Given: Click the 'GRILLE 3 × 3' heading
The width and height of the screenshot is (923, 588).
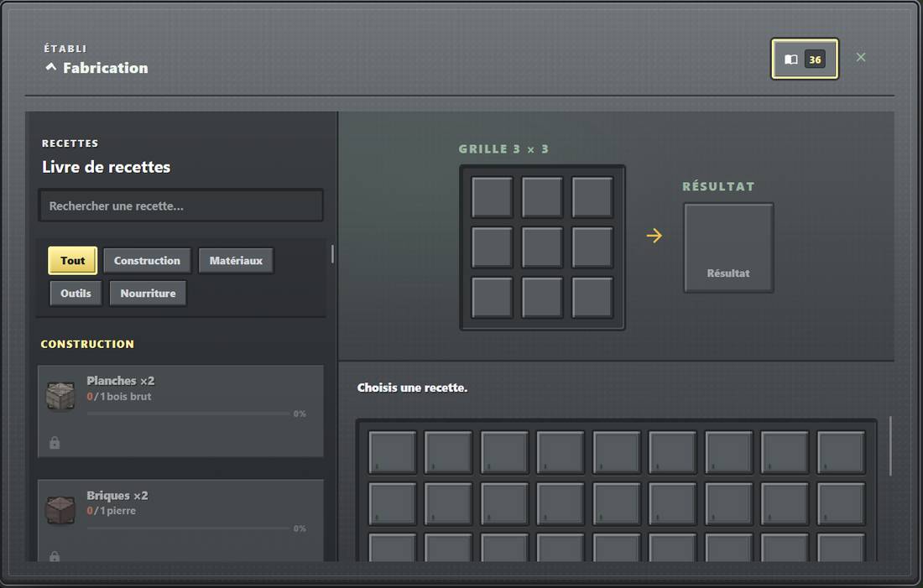Looking at the screenshot, I should coord(503,149).
